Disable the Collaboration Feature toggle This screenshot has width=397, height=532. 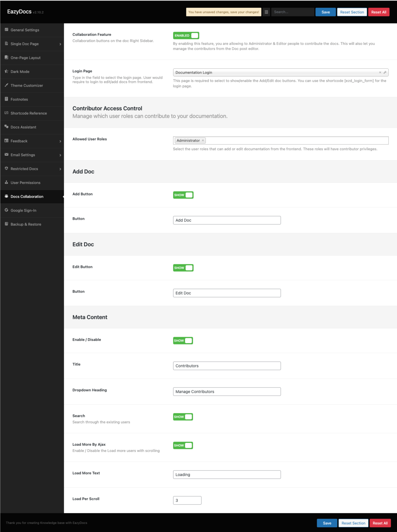[186, 35]
